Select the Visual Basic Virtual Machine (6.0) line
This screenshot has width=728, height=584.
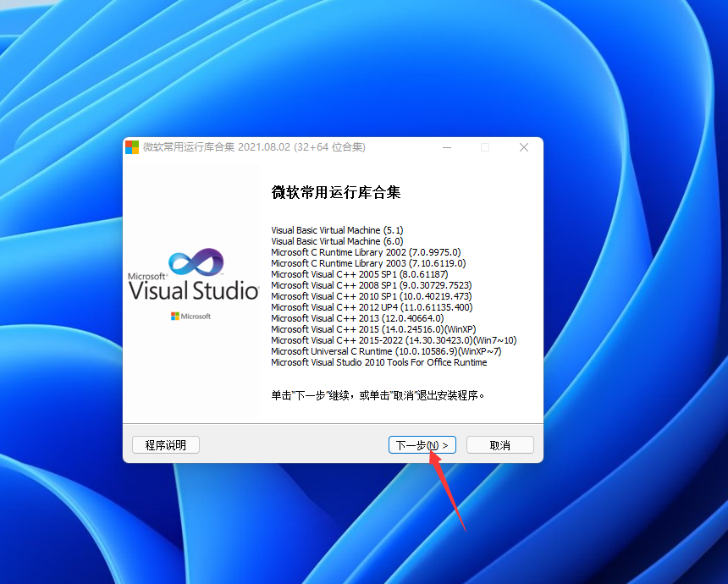pyautogui.click(x=337, y=241)
